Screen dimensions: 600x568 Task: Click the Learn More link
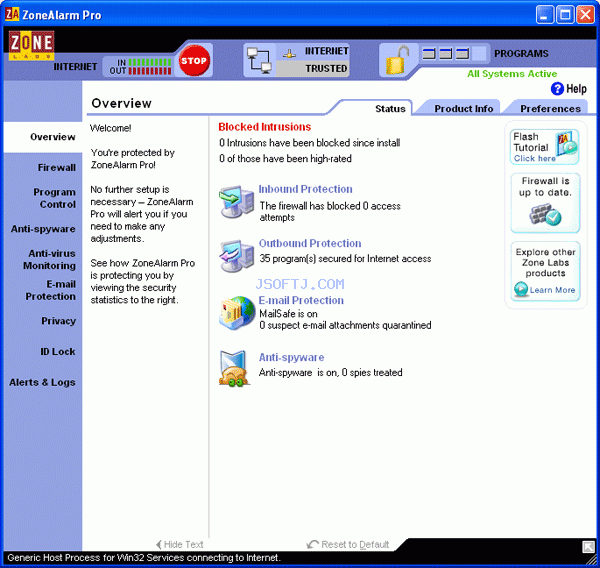pyautogui.click(x=552, y=290)
